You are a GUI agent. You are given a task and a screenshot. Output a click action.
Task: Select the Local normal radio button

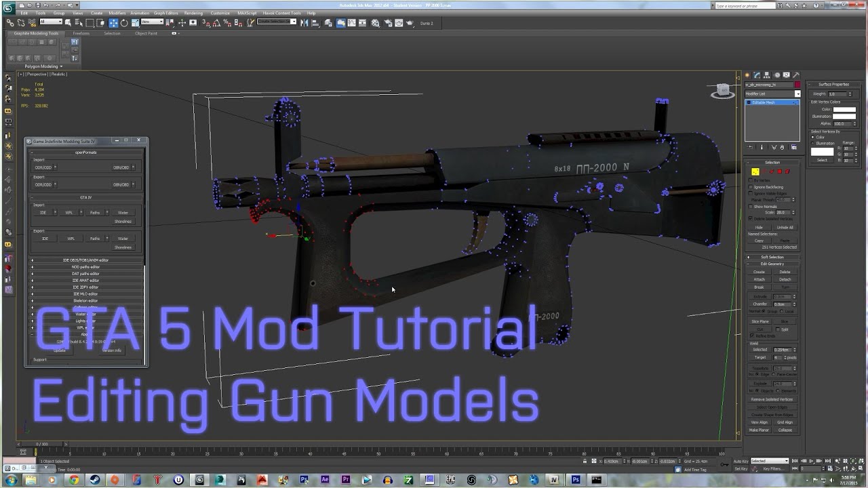coord(781,311)
